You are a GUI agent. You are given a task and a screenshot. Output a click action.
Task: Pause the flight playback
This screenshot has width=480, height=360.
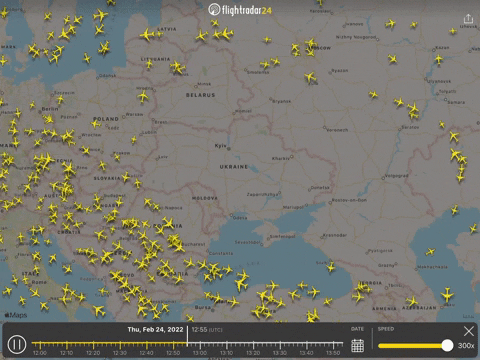[17, 344]
